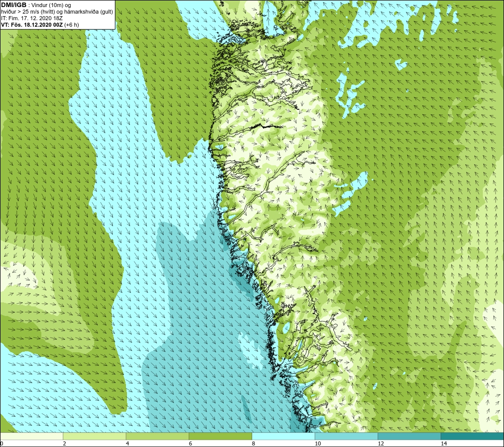
Task: Pick the dark teal above-14 m/s color band
Action: pos(472,436)
